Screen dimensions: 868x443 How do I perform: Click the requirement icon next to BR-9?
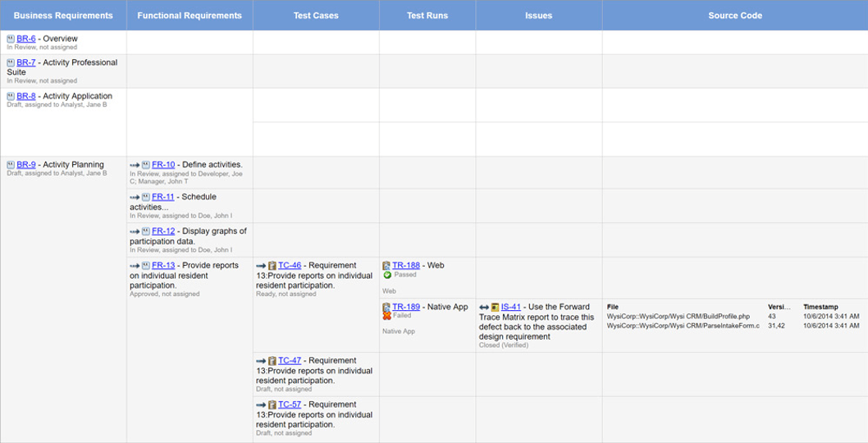[11, 165]
